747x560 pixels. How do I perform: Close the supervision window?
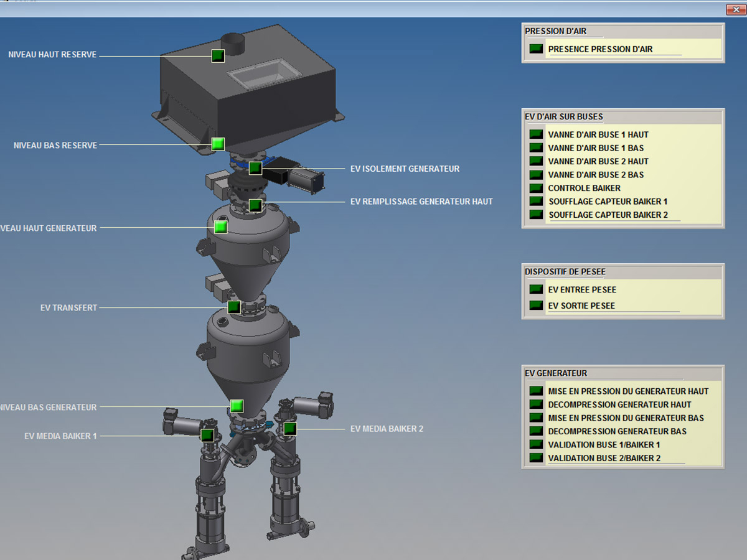[x=733, y=9]
